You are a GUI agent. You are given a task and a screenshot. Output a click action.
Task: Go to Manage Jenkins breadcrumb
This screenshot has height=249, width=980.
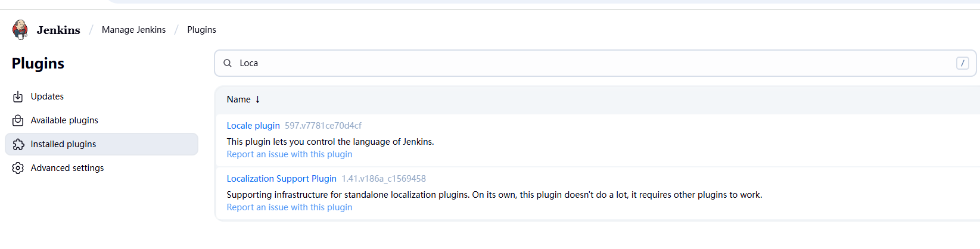pos(134,30)
